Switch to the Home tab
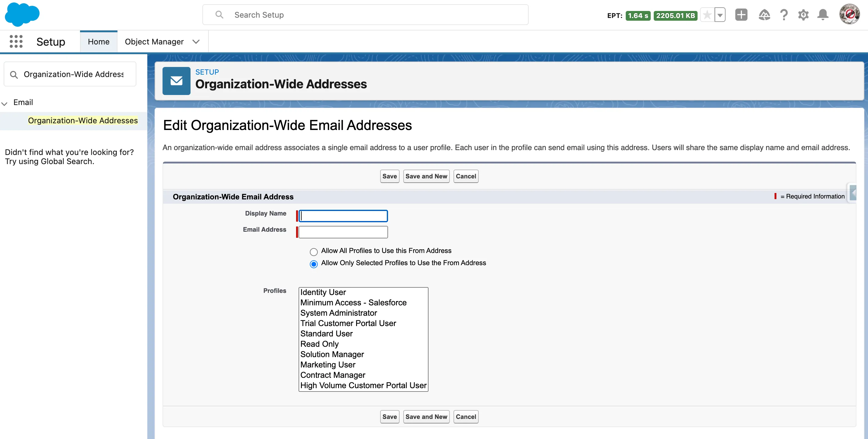The image size is (868, 439). (x=98, y=41)
